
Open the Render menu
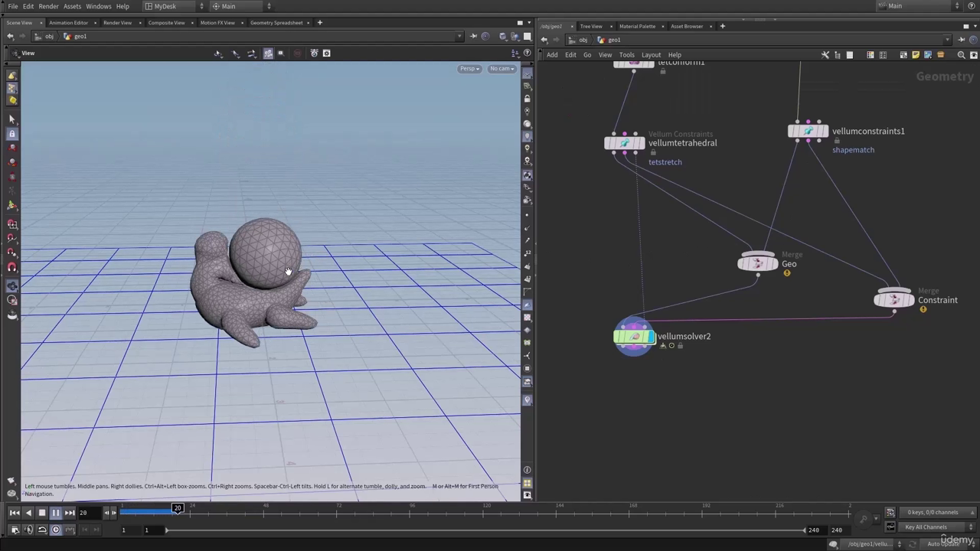click(x=48, y=6)
